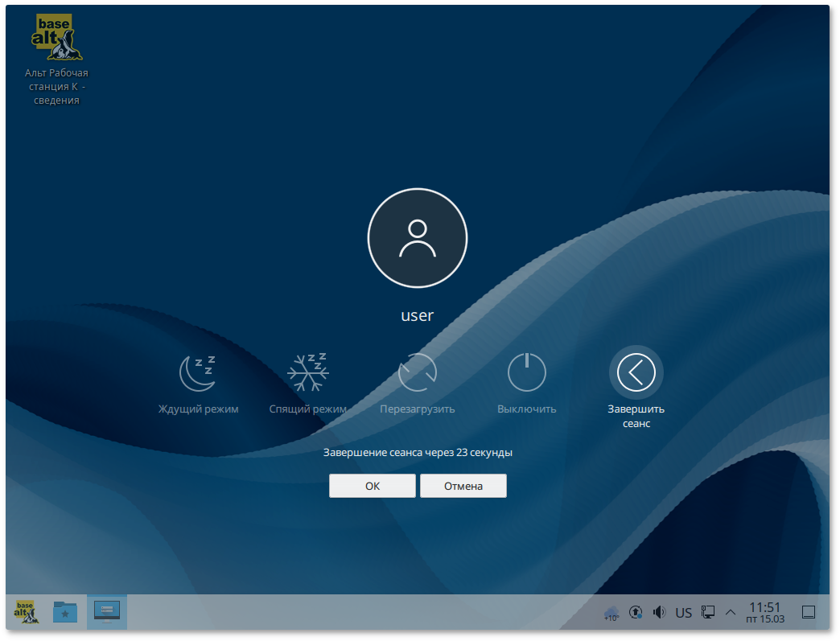Click the user avatar circle
This screenshot has height=641, width=840.
coord(417,238)
